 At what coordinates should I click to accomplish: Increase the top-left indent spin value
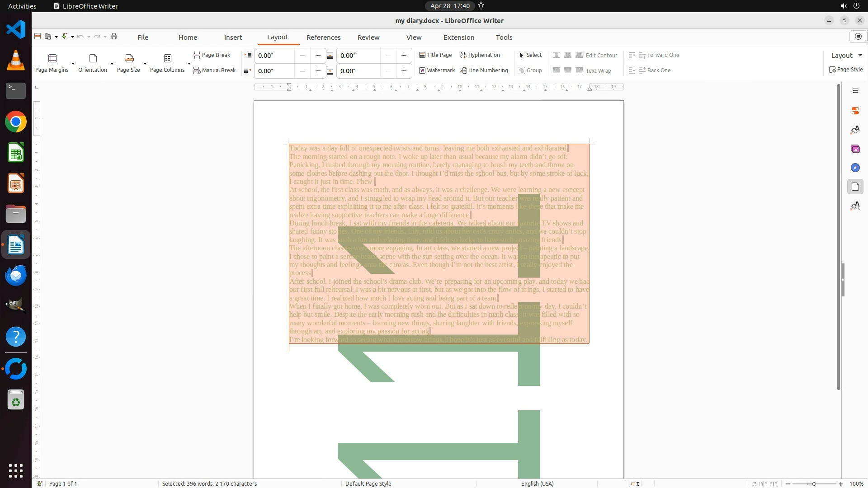pos(318,56)
